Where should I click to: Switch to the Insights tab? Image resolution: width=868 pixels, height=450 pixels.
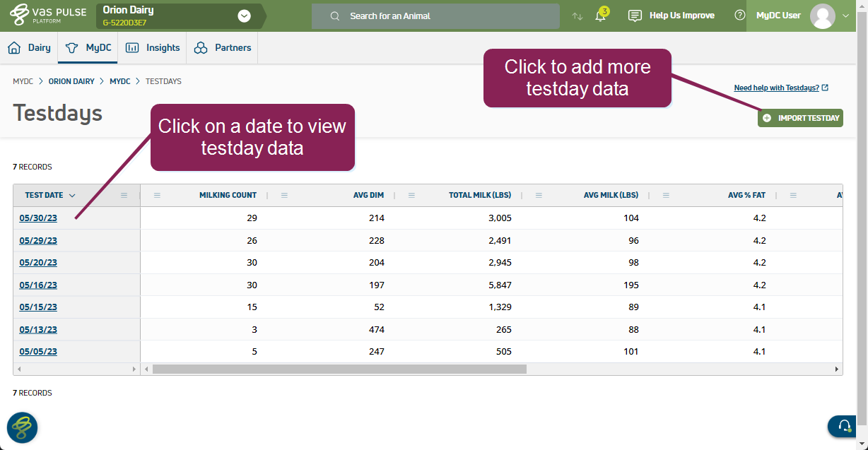pos(153,48)
